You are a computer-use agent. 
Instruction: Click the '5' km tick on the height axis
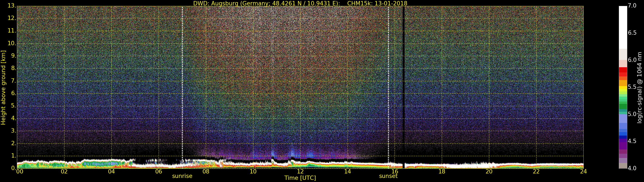13,106
